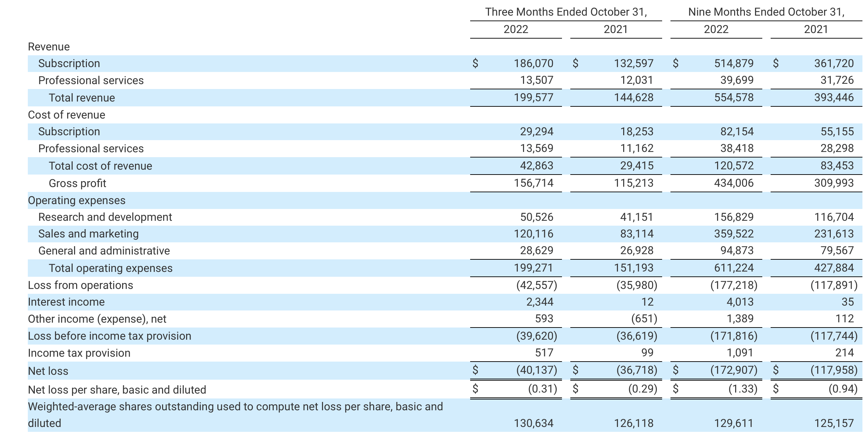Click the Income tax provision label

tap(79, 353)
